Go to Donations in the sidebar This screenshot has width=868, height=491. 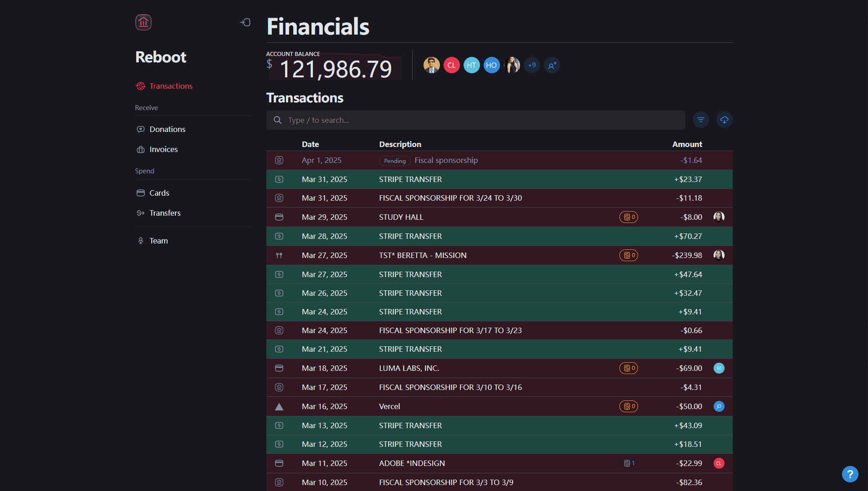point(167,129)
